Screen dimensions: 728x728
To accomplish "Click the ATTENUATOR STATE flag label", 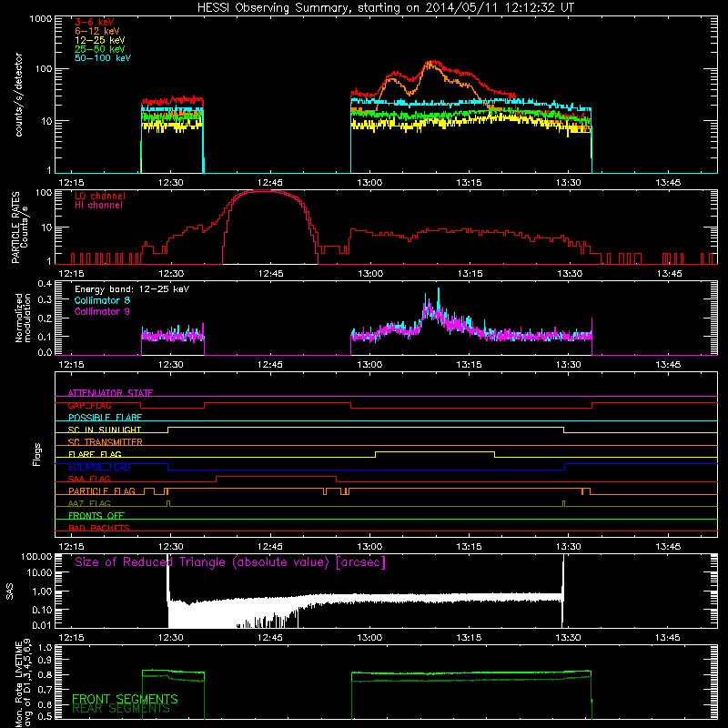I will [x=110, y=393].
